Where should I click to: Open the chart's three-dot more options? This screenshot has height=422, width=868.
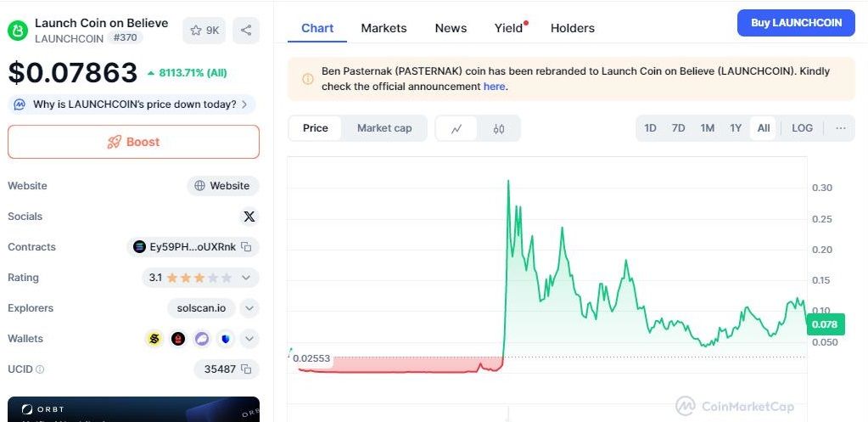[840, 128]
